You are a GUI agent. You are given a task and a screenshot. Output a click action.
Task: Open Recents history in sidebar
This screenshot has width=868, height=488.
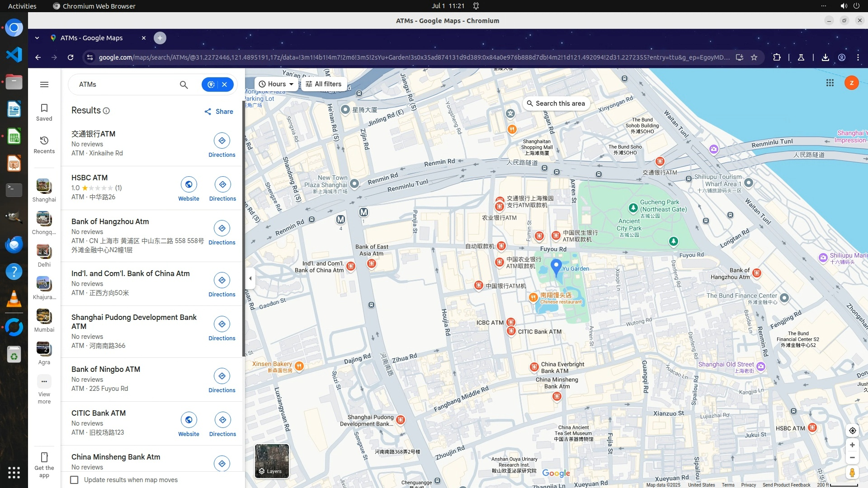[x=44, y=141]
